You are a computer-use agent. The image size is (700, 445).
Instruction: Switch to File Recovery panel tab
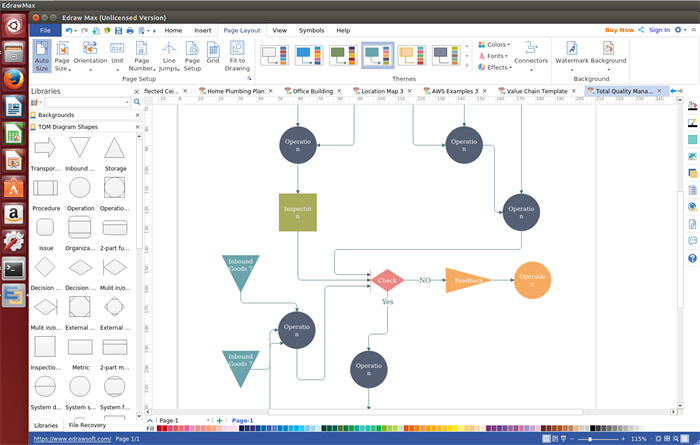88,425
